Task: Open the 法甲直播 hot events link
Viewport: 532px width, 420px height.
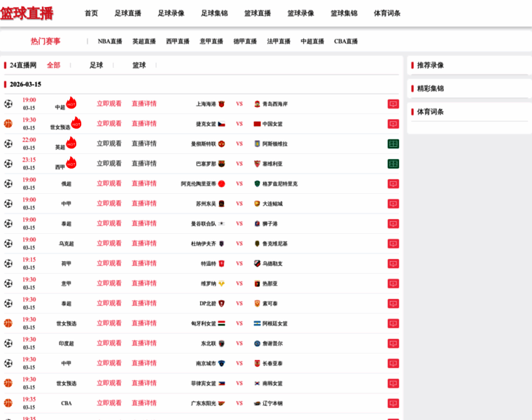Action: pyautogui.click(x=279, y=41)
